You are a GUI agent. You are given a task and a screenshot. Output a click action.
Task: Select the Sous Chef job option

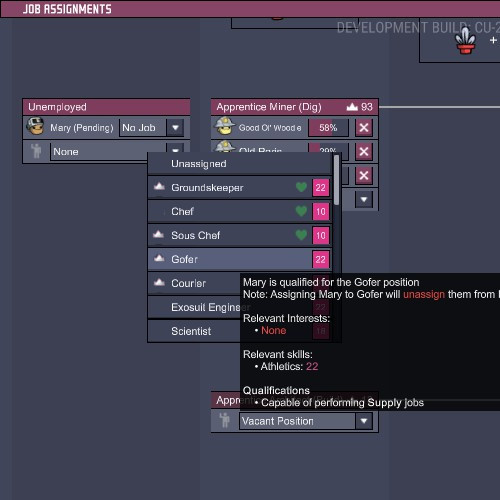pos(240,235)
